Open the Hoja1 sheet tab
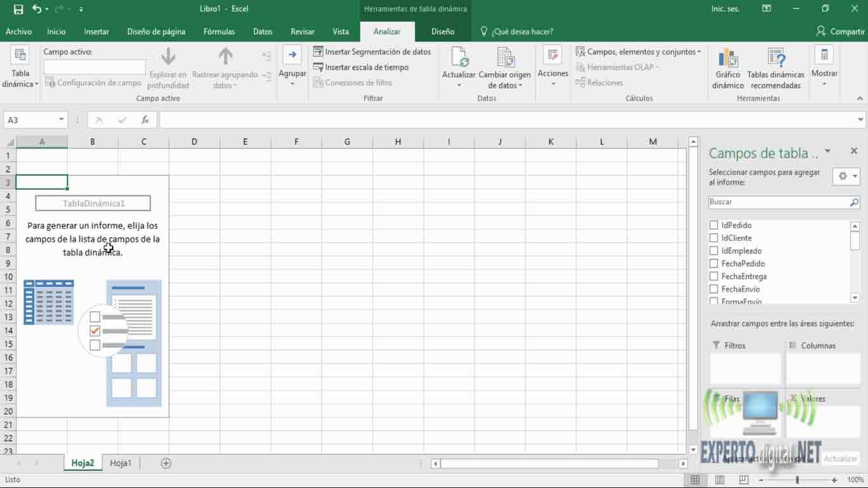The image size is (868, 488). coord(121,463)
